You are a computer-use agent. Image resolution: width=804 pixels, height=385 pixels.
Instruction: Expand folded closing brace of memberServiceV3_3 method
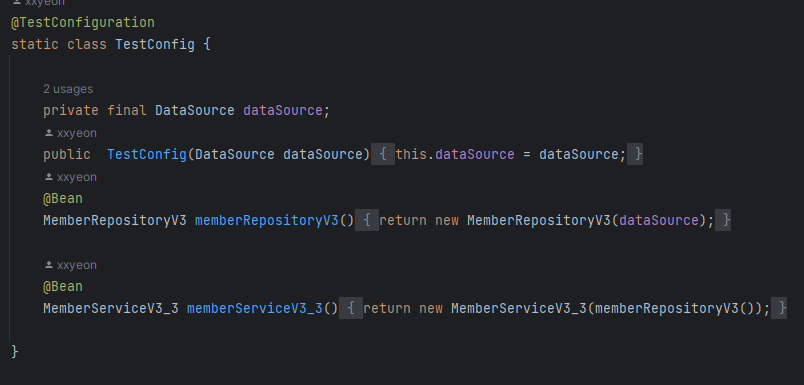pos(779,309)
